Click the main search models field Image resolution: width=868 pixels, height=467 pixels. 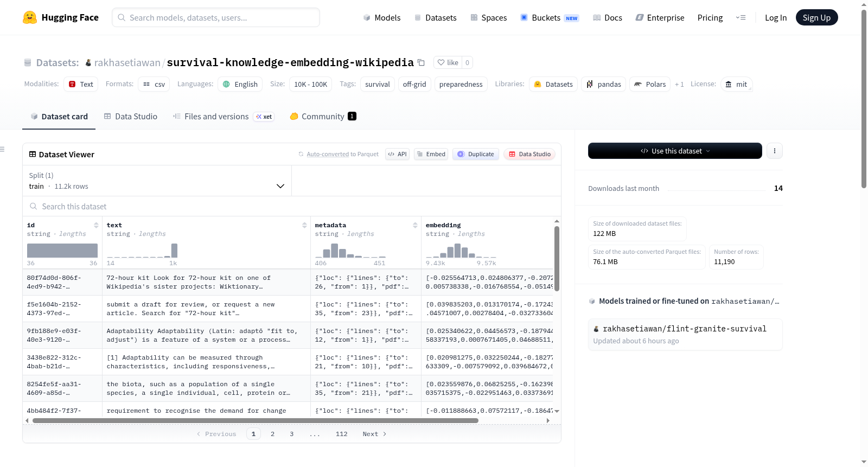point(216,17)
